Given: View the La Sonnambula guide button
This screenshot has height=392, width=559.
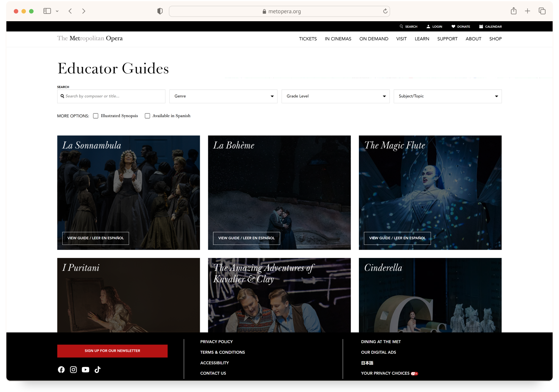Looking at the screenshot, I should pos(96,238).
